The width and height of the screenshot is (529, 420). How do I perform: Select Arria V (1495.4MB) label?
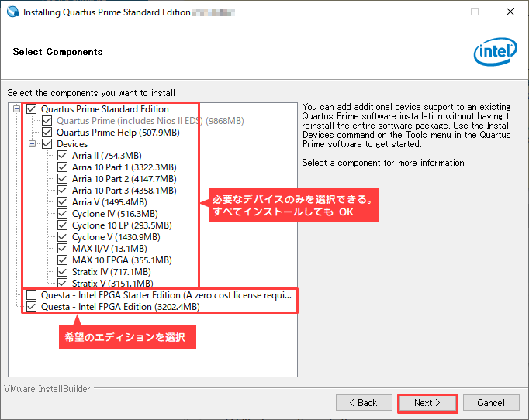point(109,202)
